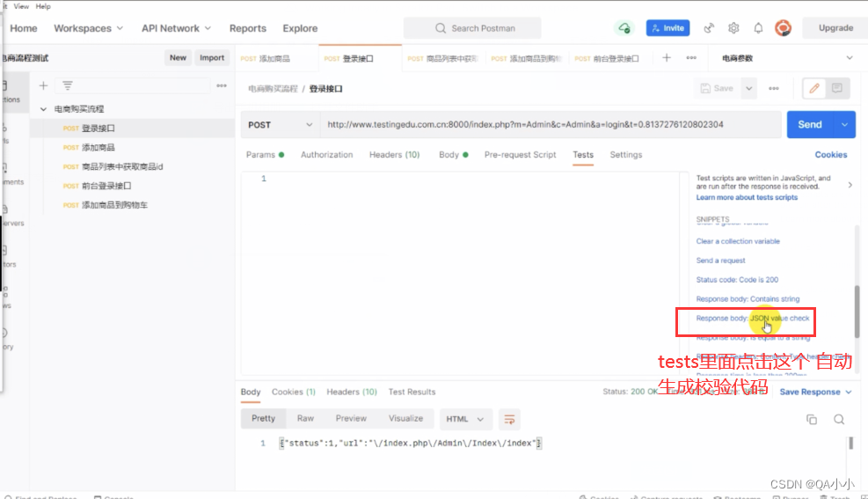This screenshot has width=868, height=499.
Task: Open the Help menu
Action: point(43,6)
